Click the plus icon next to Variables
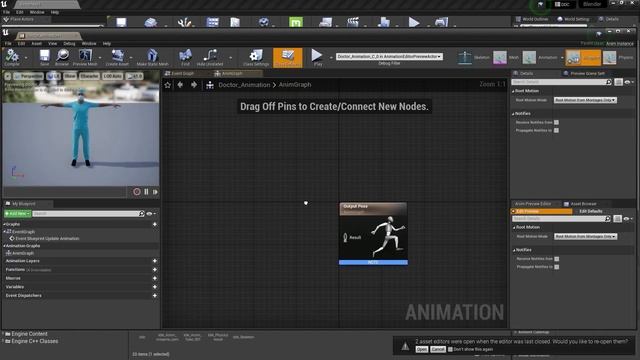The height and width of the screenshot is (360, 640). point(155,287)
